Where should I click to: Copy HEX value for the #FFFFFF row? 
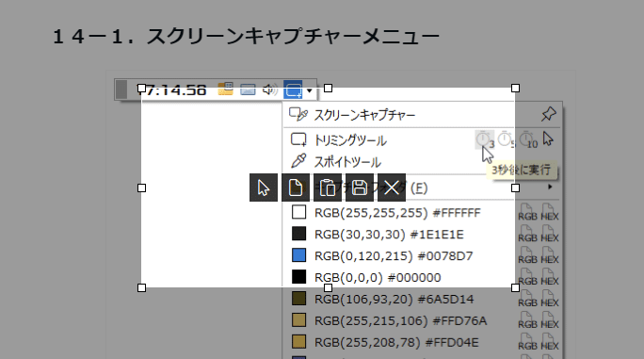[550, 213]
